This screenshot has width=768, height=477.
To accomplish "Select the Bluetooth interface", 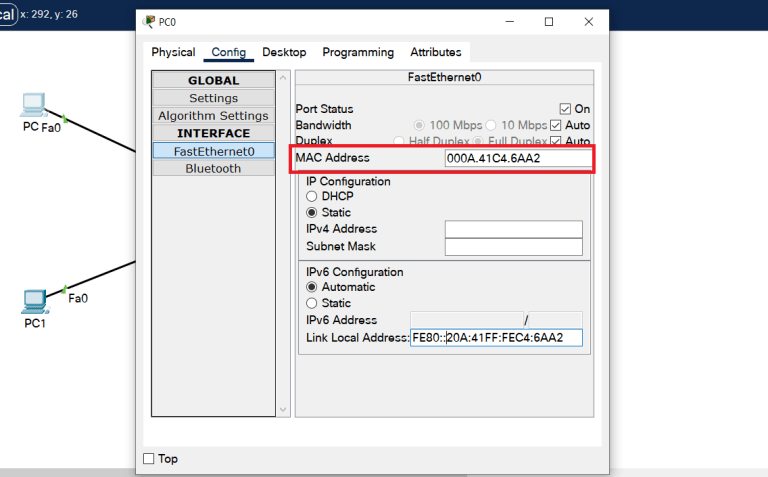I will point(213,168).
